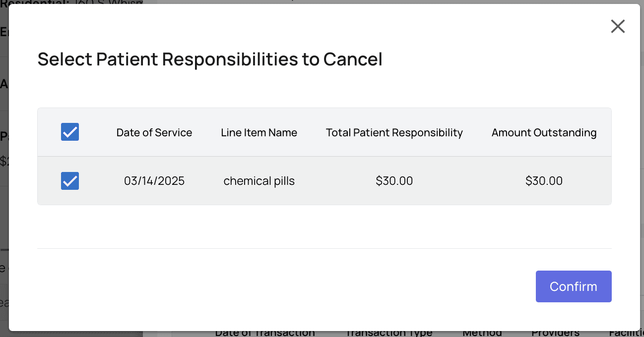644x337 pixels.
Task: Click the Select Patient Responsibilities to Cancel title
Action: pos(210,59)
